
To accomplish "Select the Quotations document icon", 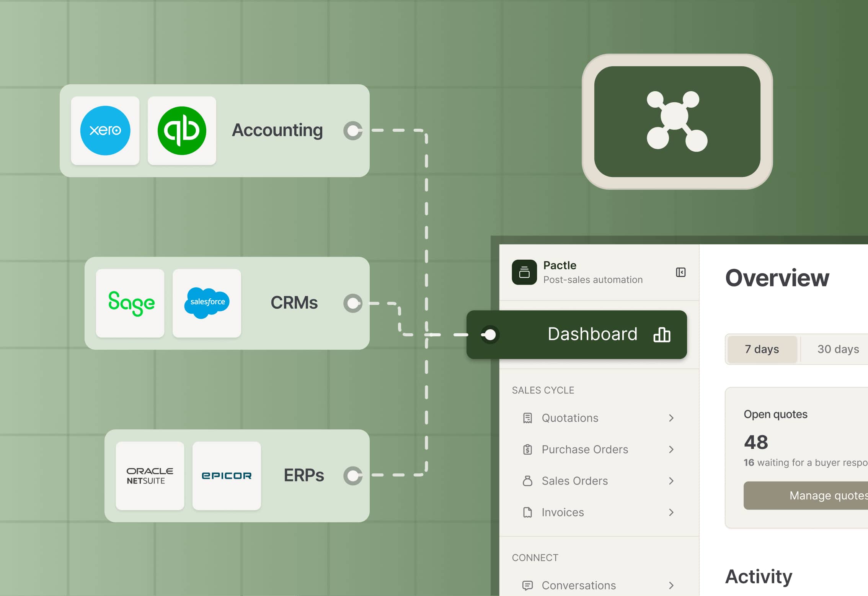I will (528, 418).
